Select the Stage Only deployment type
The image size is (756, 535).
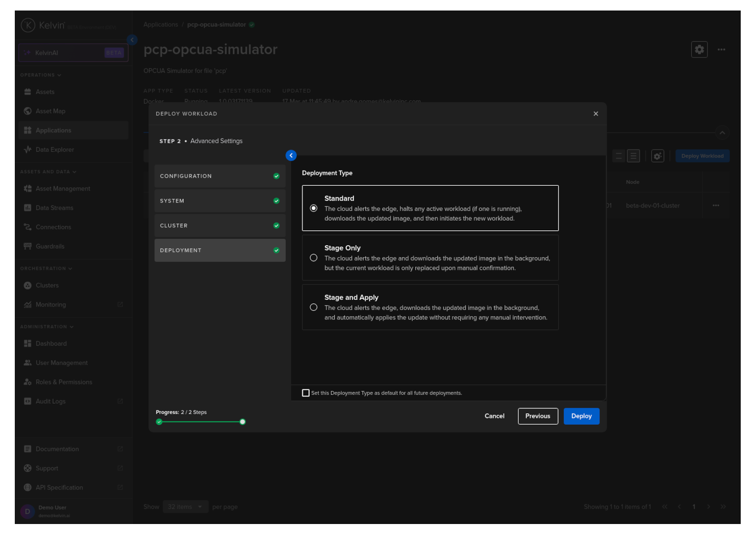(x=314, y=258)
